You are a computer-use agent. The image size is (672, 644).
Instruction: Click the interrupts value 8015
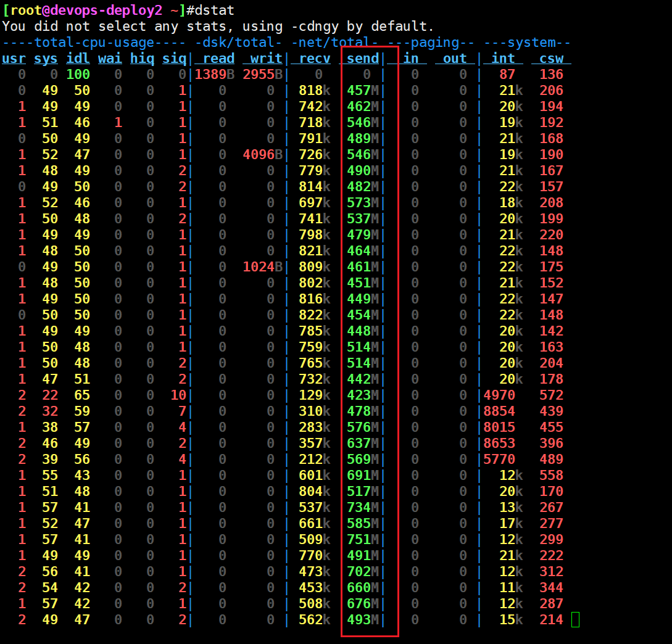(x=499, y=427)
